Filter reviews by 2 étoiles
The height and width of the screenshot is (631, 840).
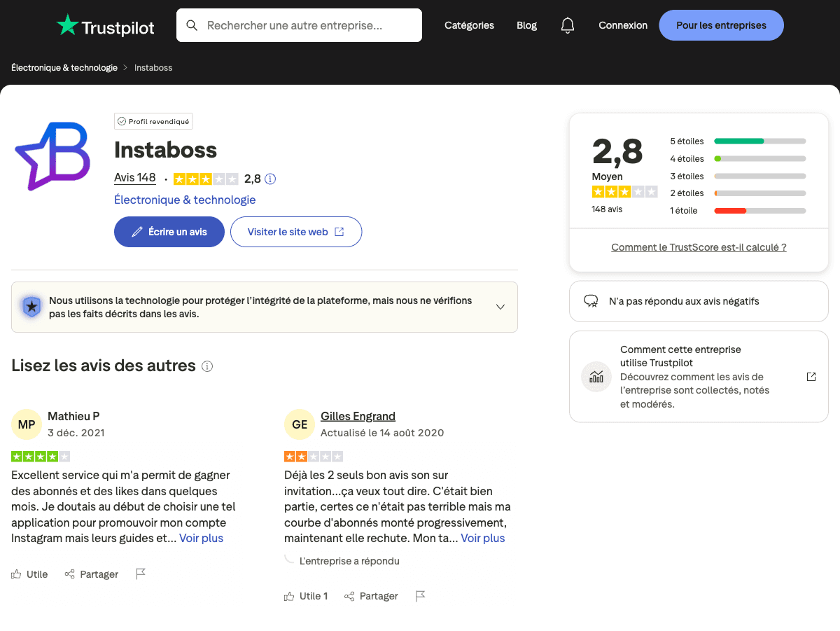pos(738,193)
